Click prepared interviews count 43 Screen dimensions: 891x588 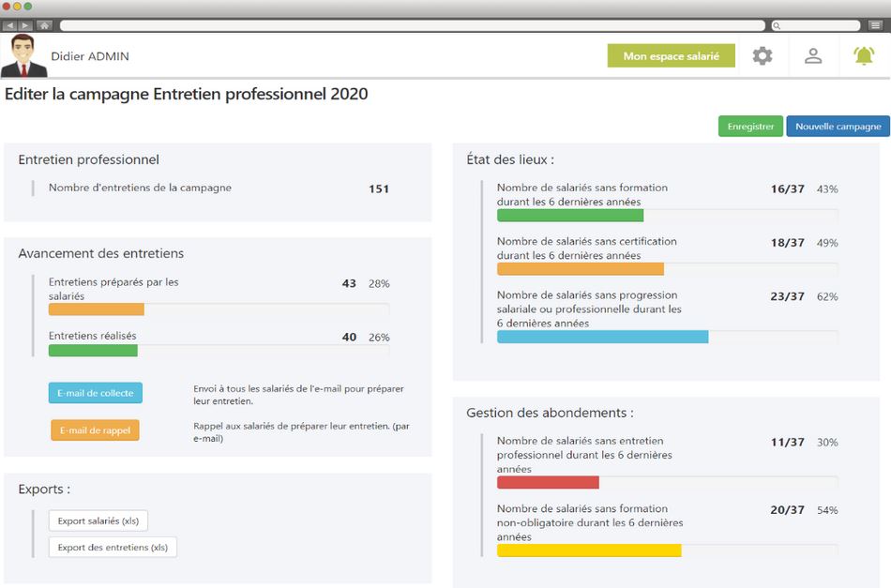coord(349,283)
